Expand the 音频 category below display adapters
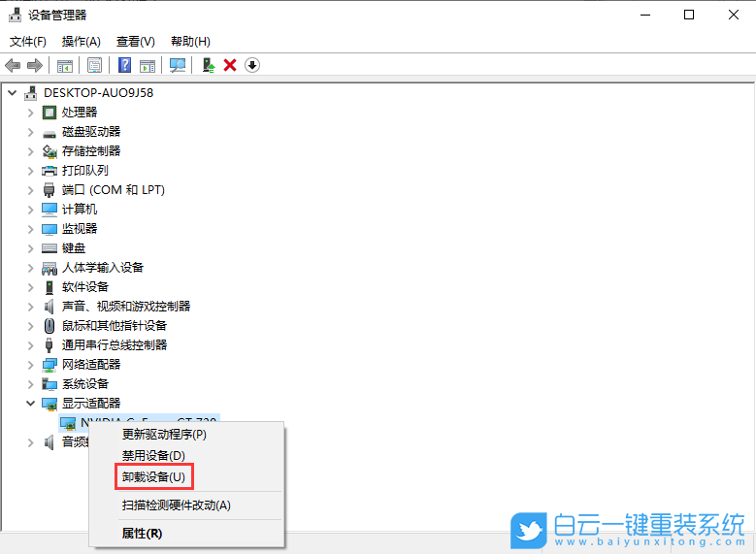Viewport: 756px width, 554px height. pos(31,441)
